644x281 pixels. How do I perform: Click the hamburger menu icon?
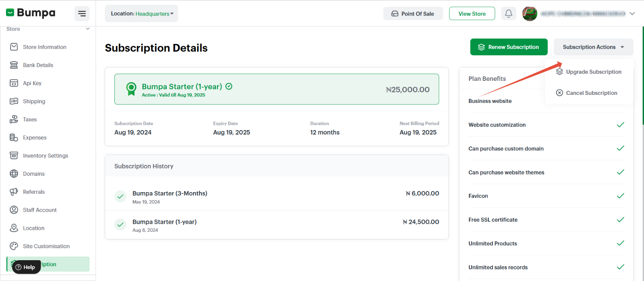click(x=82, y=14)
